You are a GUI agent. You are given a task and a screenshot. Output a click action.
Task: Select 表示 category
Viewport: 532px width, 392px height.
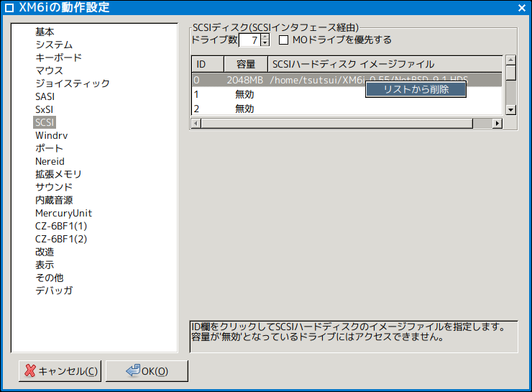point(45,265)
